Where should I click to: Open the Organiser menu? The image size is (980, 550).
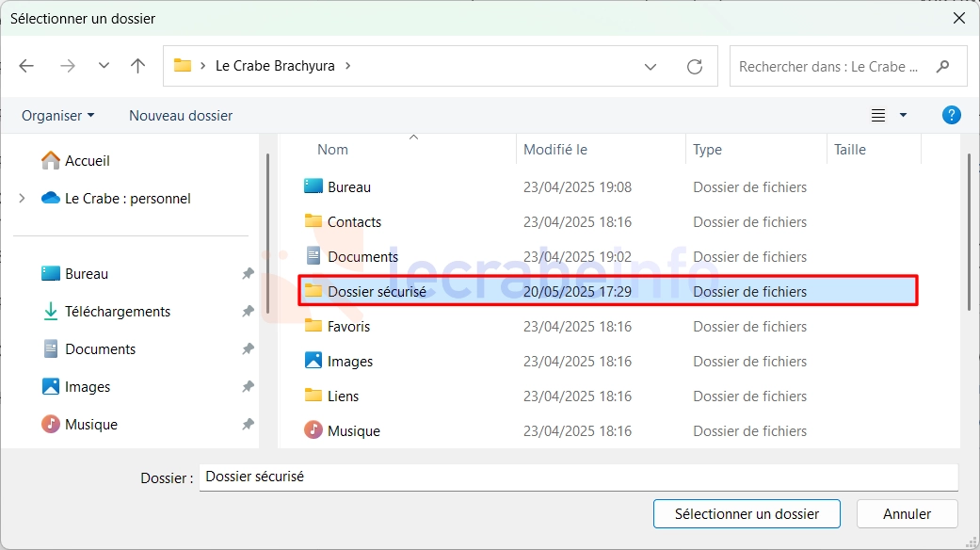click(x=57, y=116)
